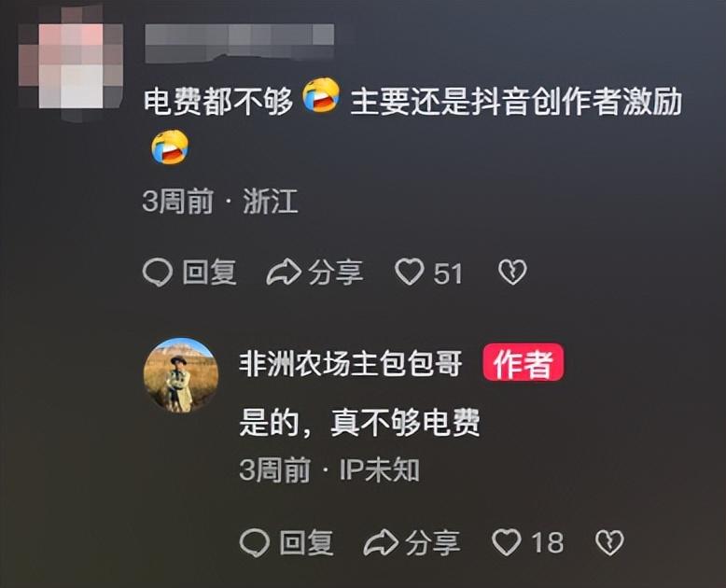This screenshot has width=726, height=588.
Task: Tap the crying emoji after 电费都不够
Action: (x=321, y=95)
